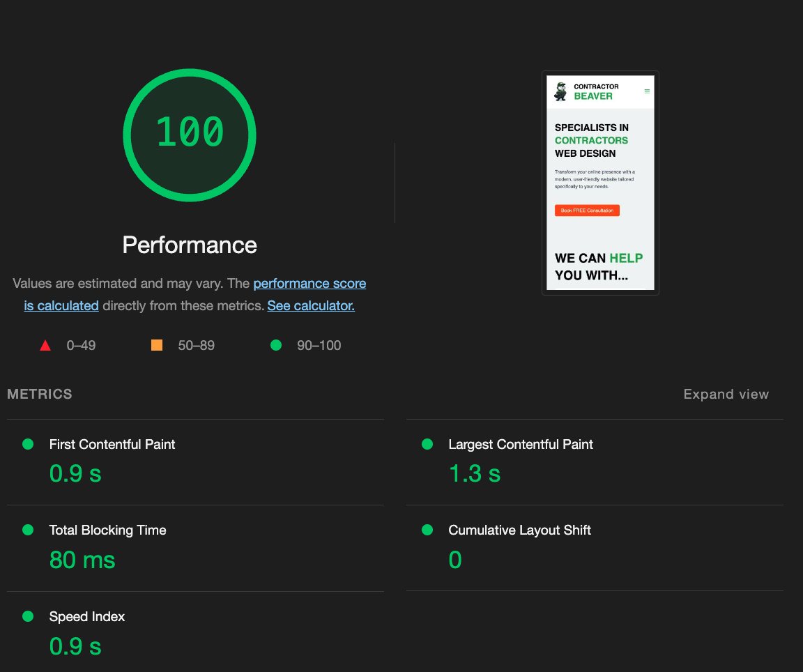Open the See calculator link
This screenshot has height=672, width=803.
[x=311, y=305]
